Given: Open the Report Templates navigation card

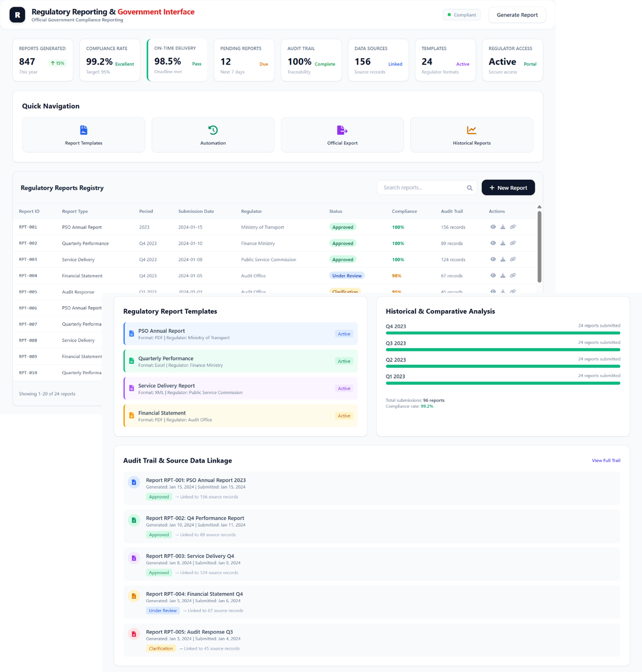Looking at the screenshot, I should 84,135.
